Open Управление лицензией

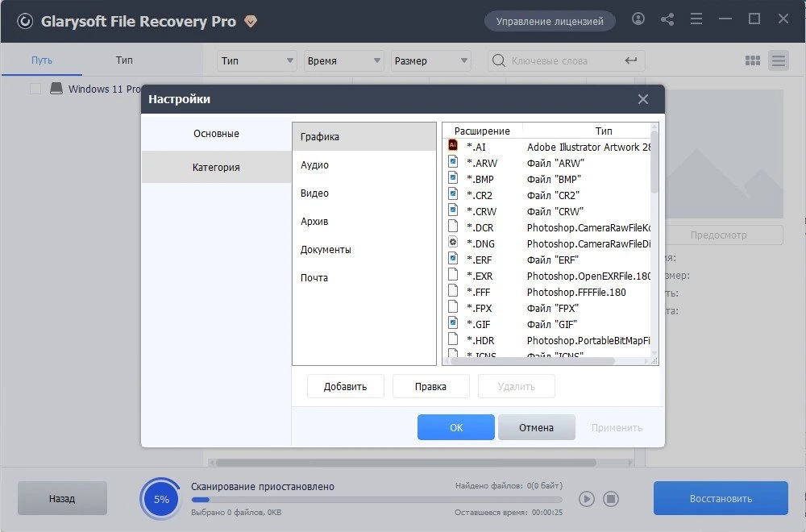(x=550, y=22)
